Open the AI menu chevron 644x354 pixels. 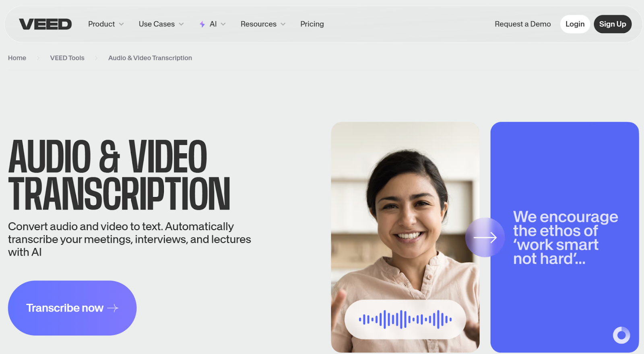223,24
